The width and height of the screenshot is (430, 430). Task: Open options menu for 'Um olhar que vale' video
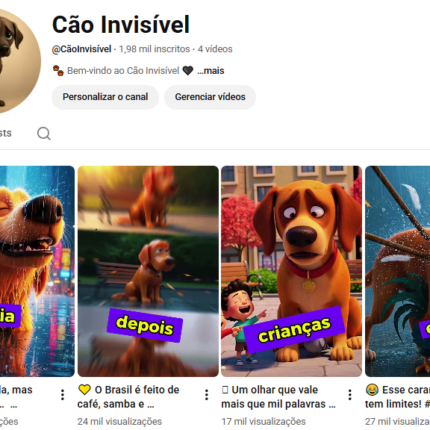coord(350,395)
